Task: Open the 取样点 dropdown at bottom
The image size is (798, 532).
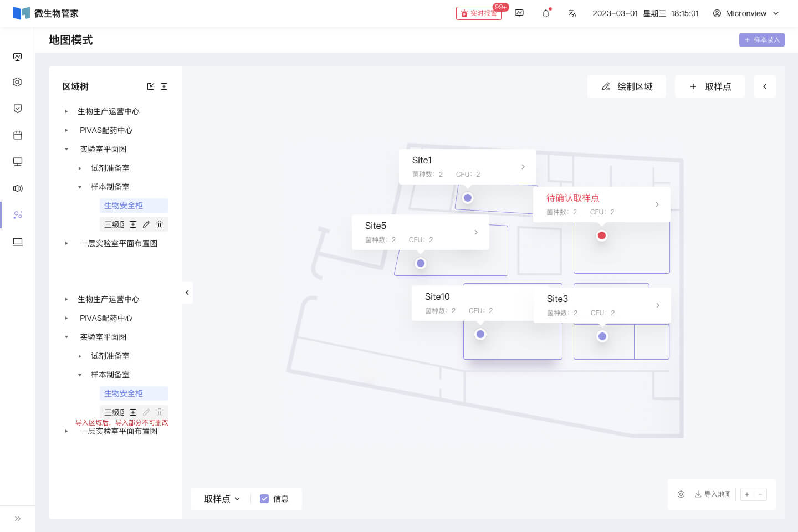Action: [222, 499]
